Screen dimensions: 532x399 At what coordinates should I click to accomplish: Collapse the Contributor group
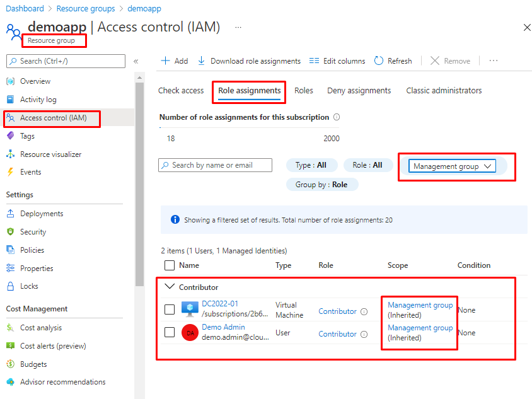coord(169,287)
